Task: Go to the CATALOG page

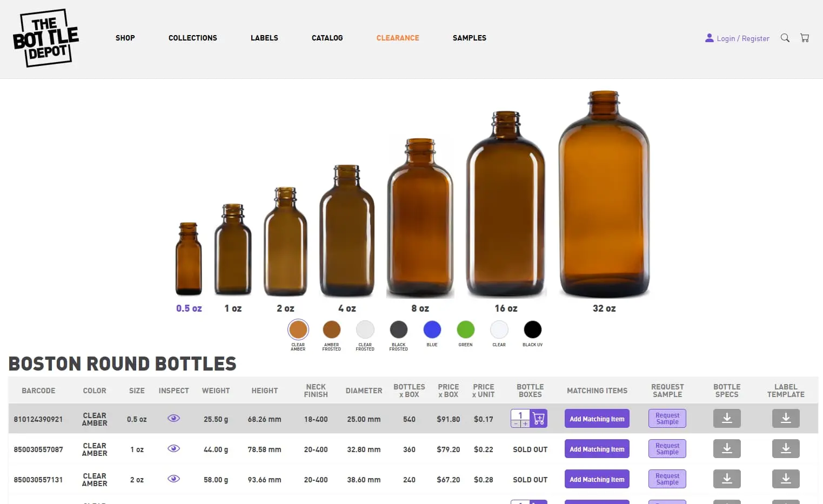Action: (327, 38)
